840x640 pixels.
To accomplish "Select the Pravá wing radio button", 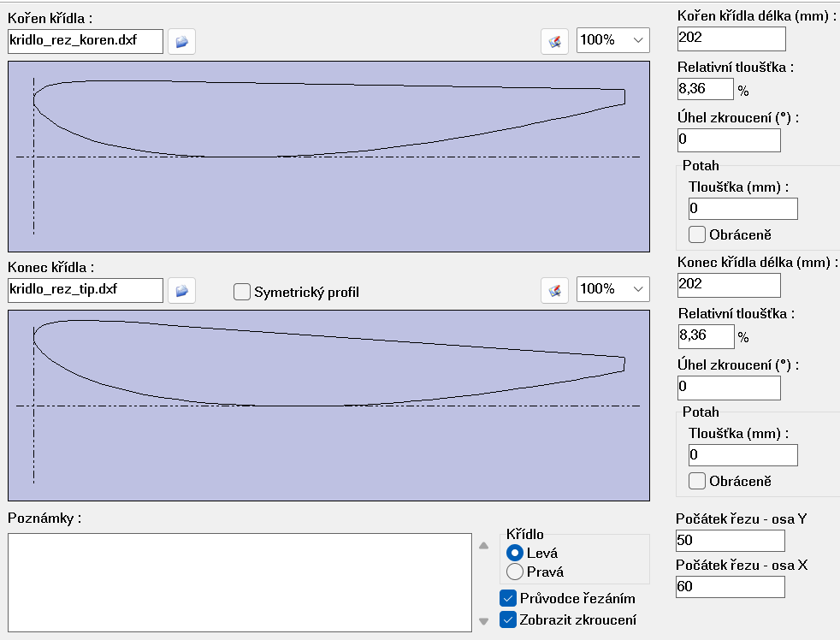I will (515, 572).
